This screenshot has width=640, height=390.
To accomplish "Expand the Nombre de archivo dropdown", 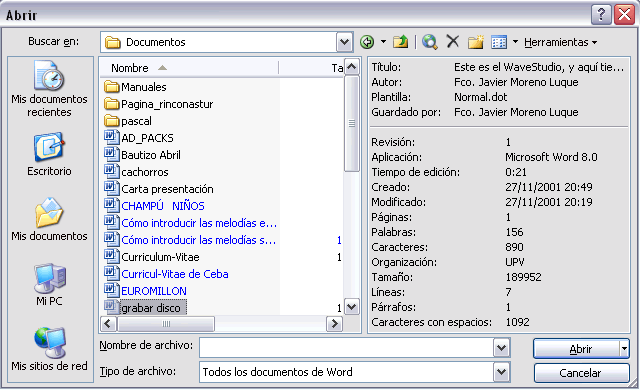I will pyautogui.click(x=501, y=348).
